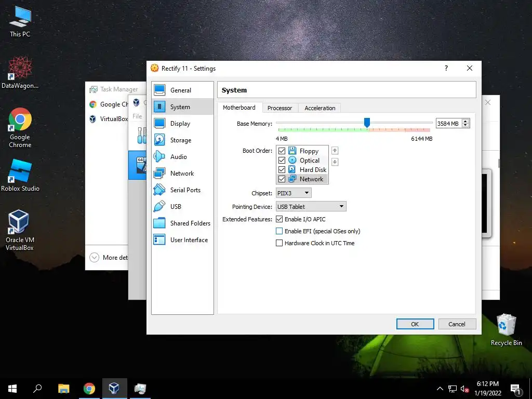Click the Base Memory 3584 MB field
The width and height of the screenshot is (532, 399).
tap(448, 124)
